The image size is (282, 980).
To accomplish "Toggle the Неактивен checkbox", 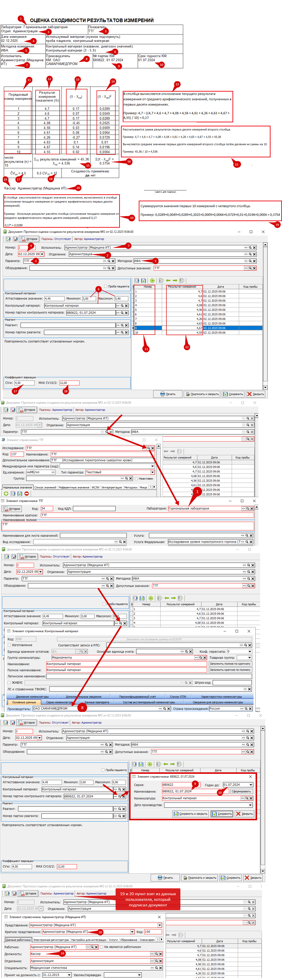I will point(136,479).
